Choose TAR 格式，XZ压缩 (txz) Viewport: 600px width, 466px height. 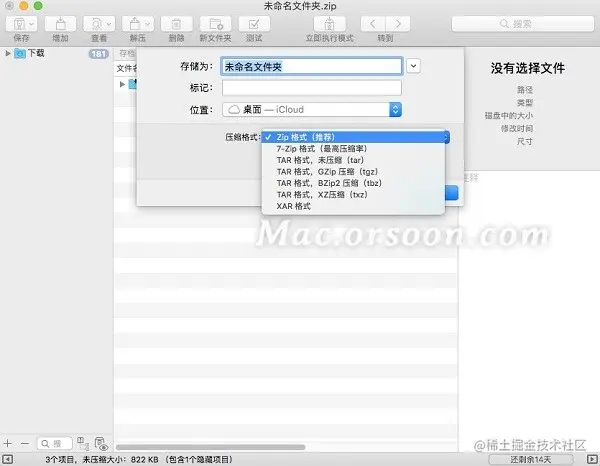pyautogui.click(x=354, y=194)
